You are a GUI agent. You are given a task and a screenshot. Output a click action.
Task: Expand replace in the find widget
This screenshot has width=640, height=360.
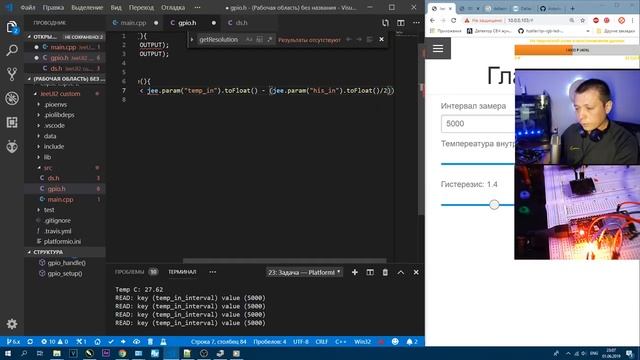pos(192,40)
